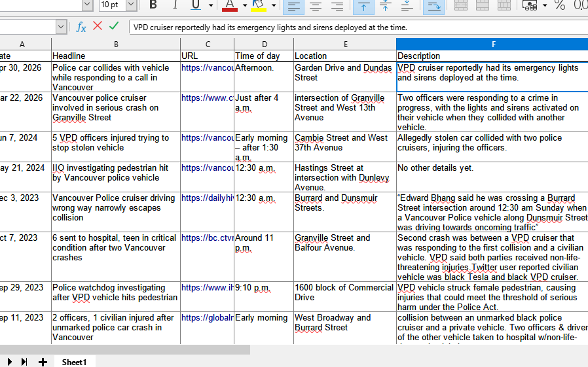Viewport: 588px width, 367px height.
Task: Select date cell ending 'Dec 3, 2023'
Action: pyautogui.click(x=25, y=211)
